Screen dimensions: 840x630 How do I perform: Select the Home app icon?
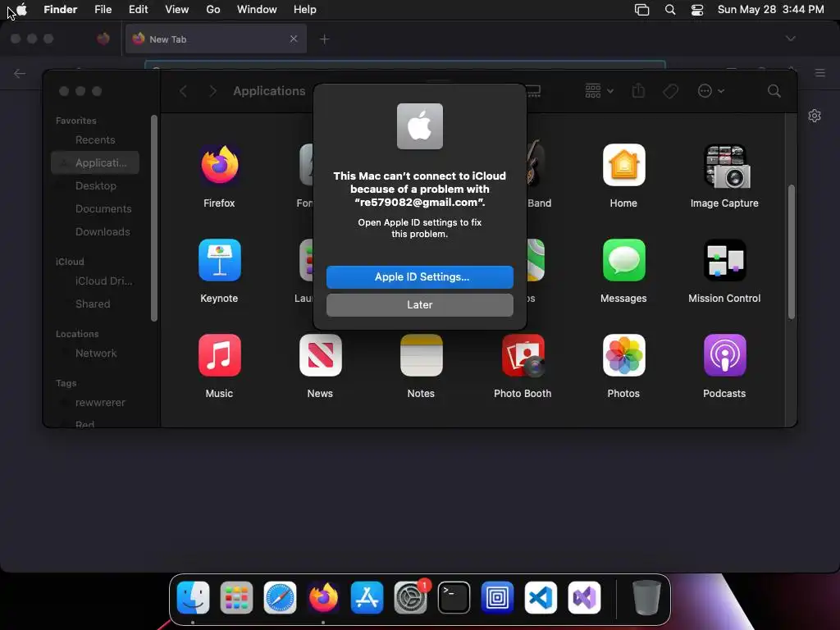click(623, 165)
